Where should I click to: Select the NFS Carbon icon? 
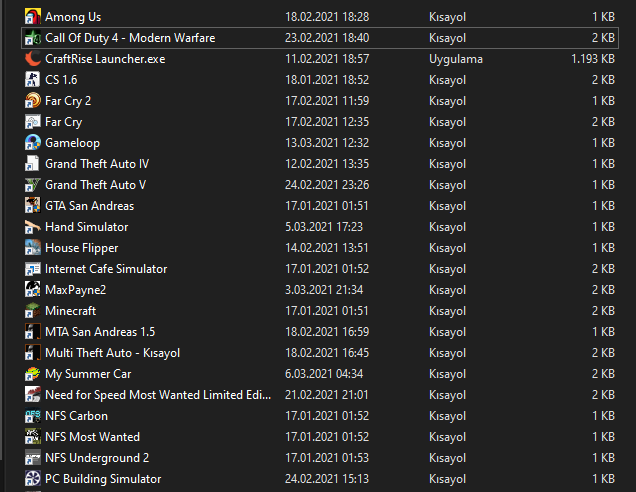tap(32, 416)
